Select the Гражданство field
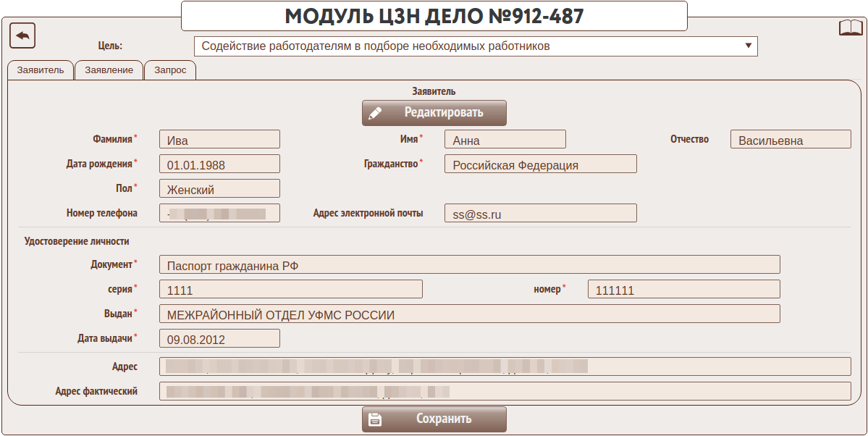 coord(540,164)
